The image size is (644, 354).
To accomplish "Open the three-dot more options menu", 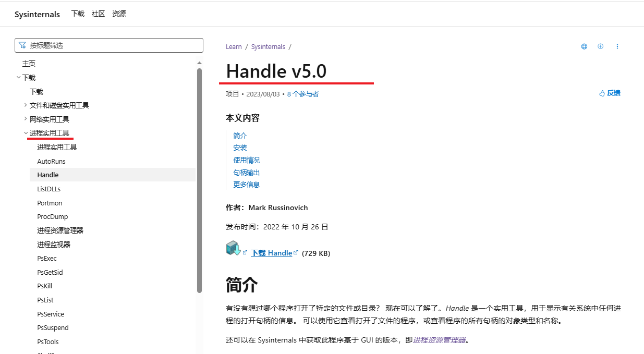I will click(x=617, y=46).
